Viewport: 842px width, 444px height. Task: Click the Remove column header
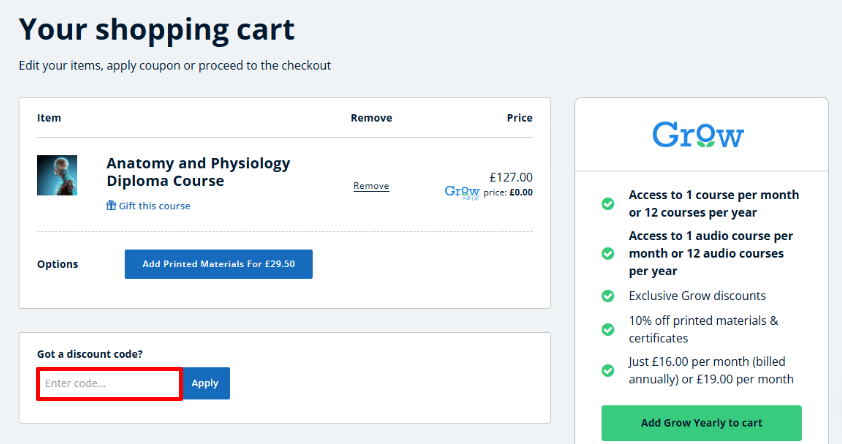click(x=371, y=118)
